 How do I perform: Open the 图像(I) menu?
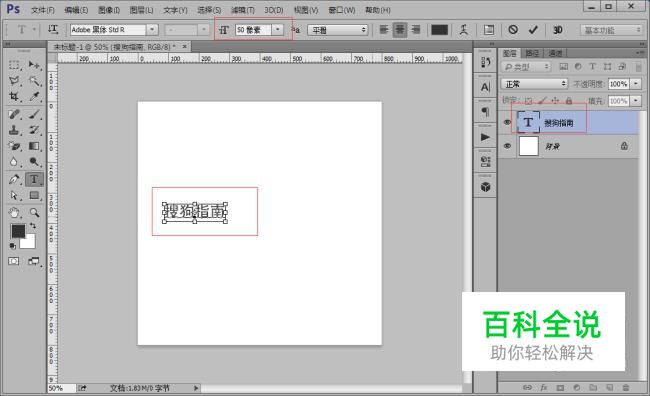coord(109,10)
